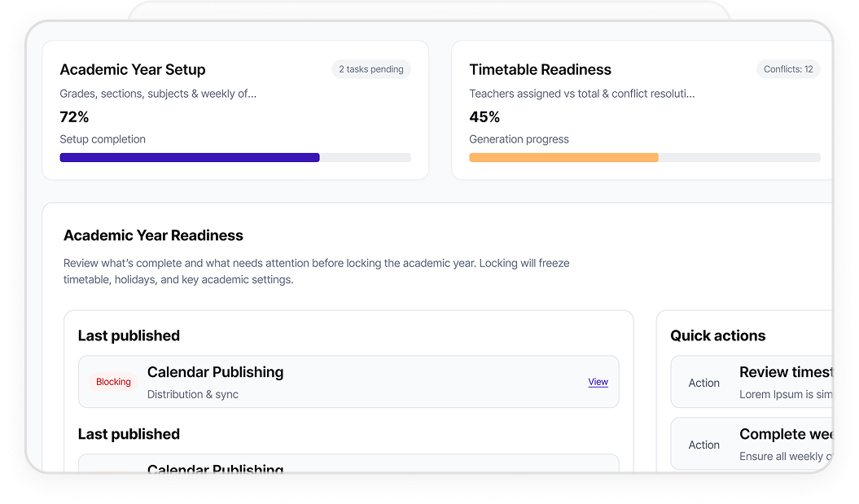Viewport: 859px width, 504px height.
Task: Open the "Review timest…" quick action
Action: tap(785, 373)
